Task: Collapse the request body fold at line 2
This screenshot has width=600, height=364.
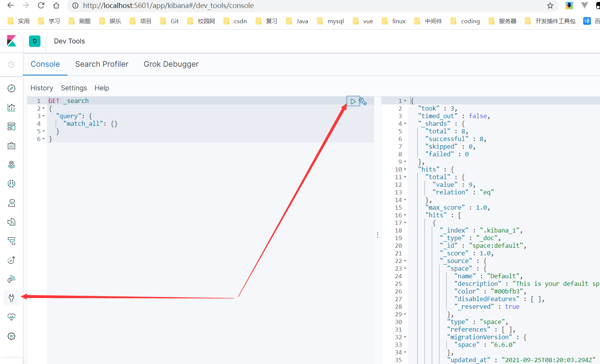Action: pyautogui.click(x=43, y=109)
